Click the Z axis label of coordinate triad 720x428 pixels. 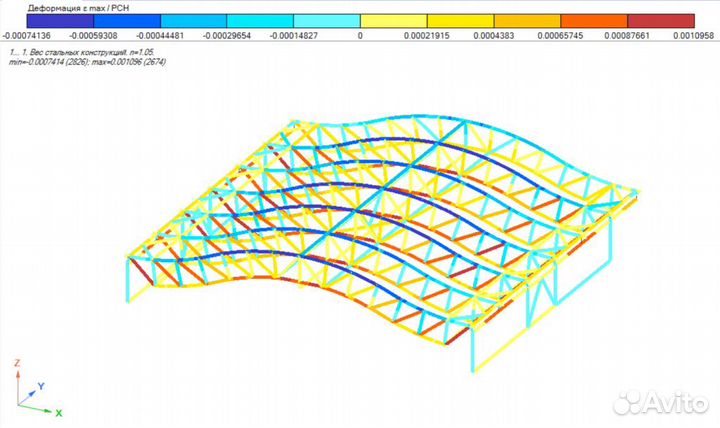click(17, 363)
